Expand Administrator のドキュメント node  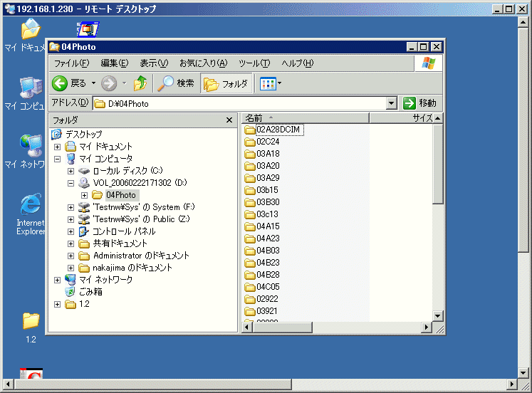tap(71, 256)
